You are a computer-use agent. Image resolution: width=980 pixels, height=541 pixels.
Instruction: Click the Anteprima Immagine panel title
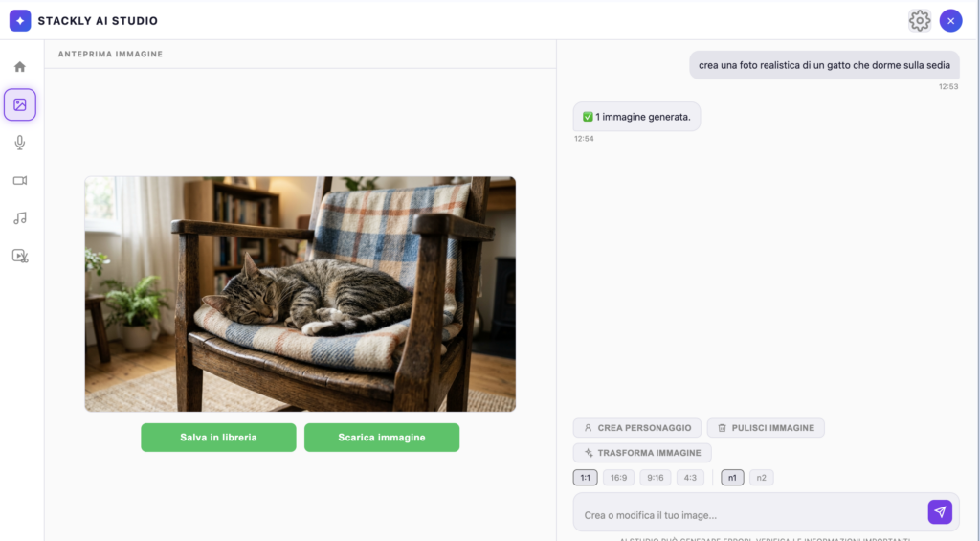coord(111,55)
